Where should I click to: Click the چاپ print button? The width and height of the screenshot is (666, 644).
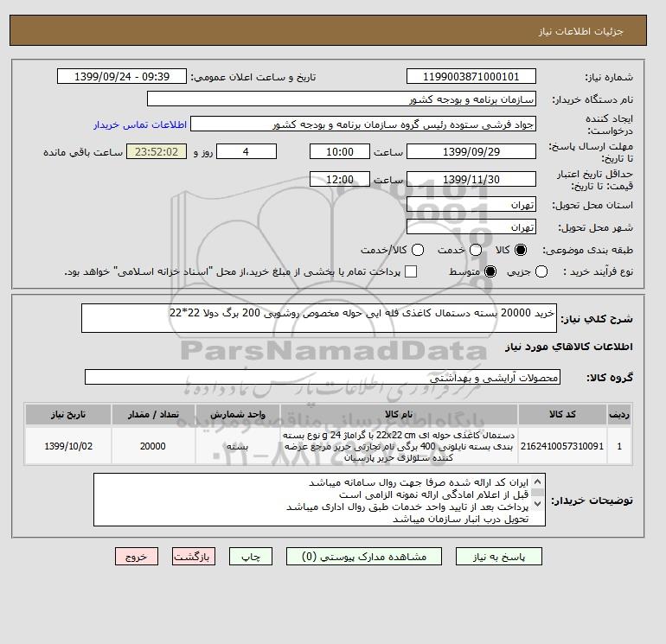coord(251,557)
